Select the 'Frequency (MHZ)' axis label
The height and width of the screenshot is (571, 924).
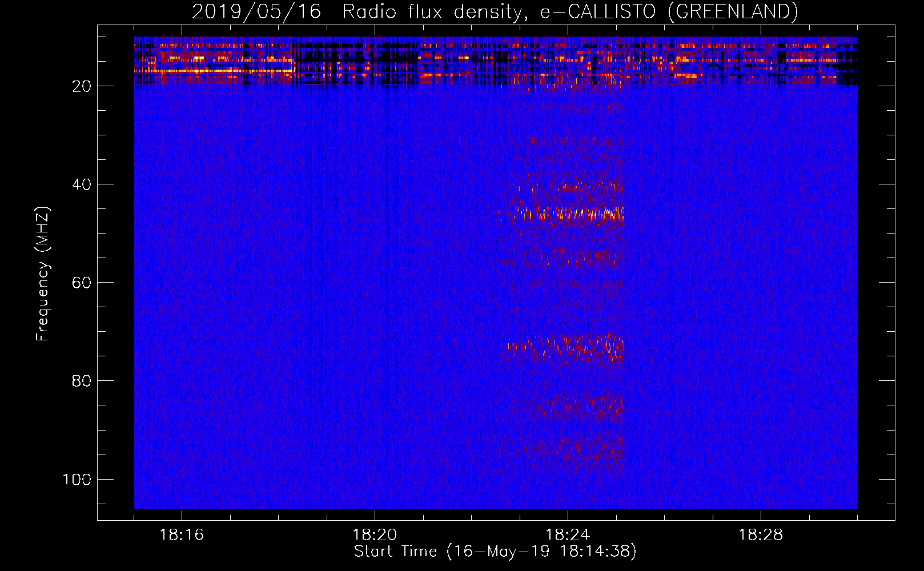pyautogui.click(x=43, y=274)
